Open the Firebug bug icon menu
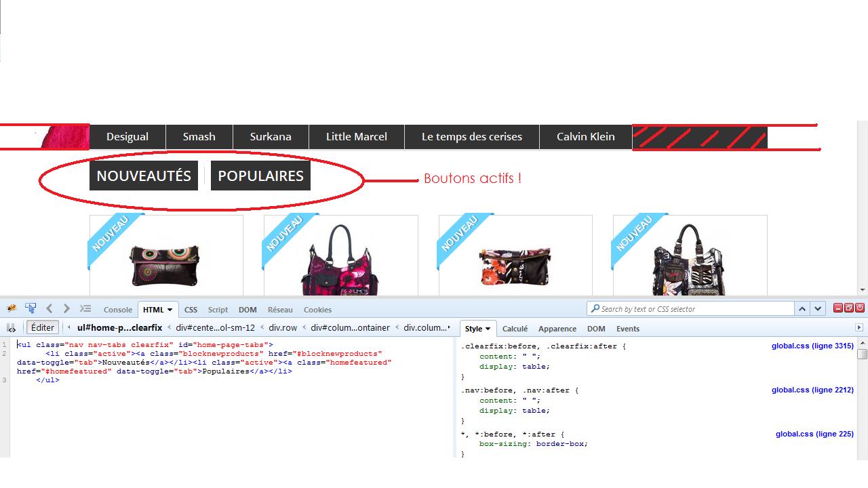 [x=12, y=308]
